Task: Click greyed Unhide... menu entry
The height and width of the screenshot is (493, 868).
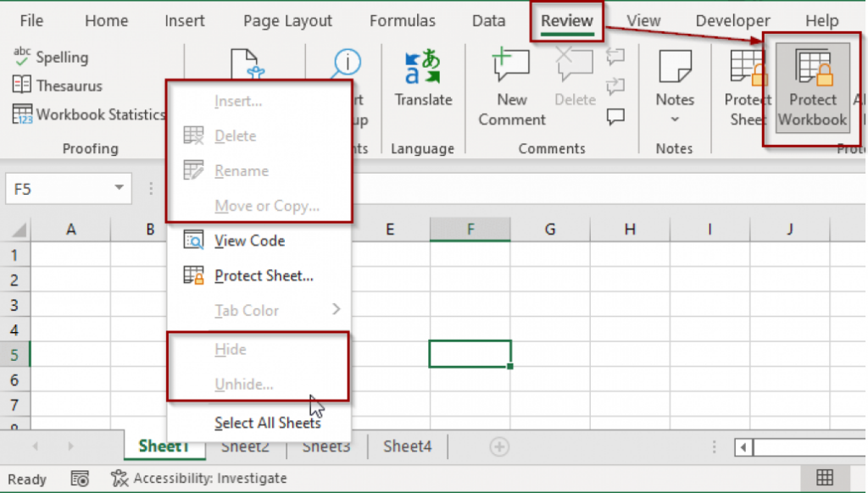Action: click(259, 384)
